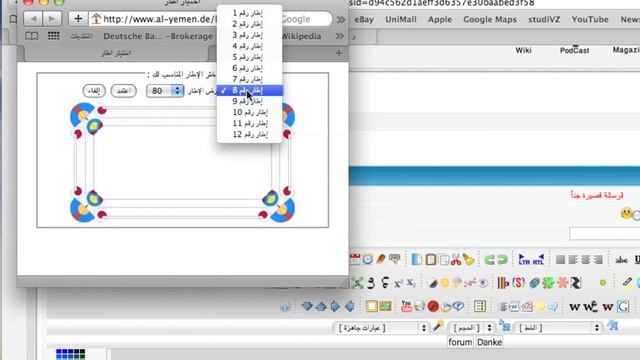Open the الخط font dropdown

pyautogui.click(x=558, y=328)
